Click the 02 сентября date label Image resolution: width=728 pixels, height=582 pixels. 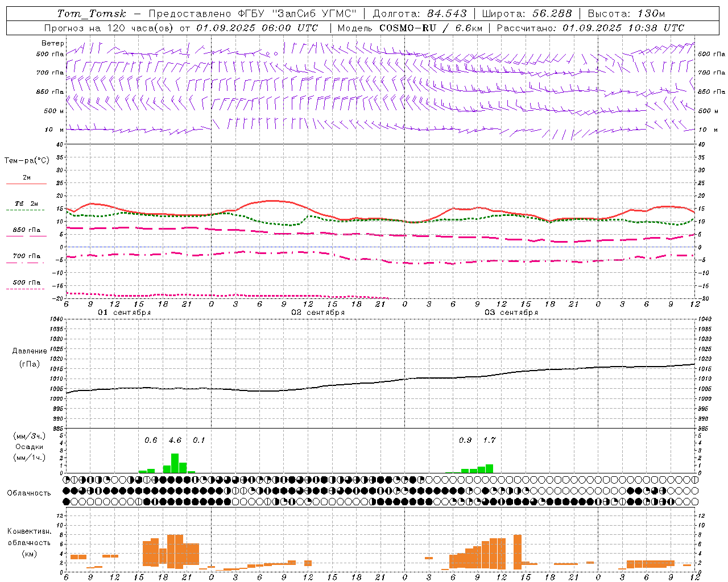318,313
